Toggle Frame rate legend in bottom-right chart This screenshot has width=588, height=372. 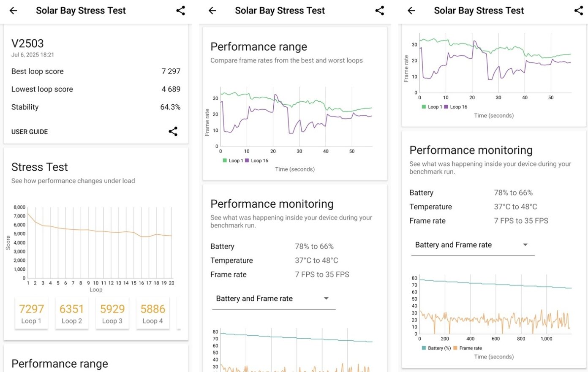468,348
